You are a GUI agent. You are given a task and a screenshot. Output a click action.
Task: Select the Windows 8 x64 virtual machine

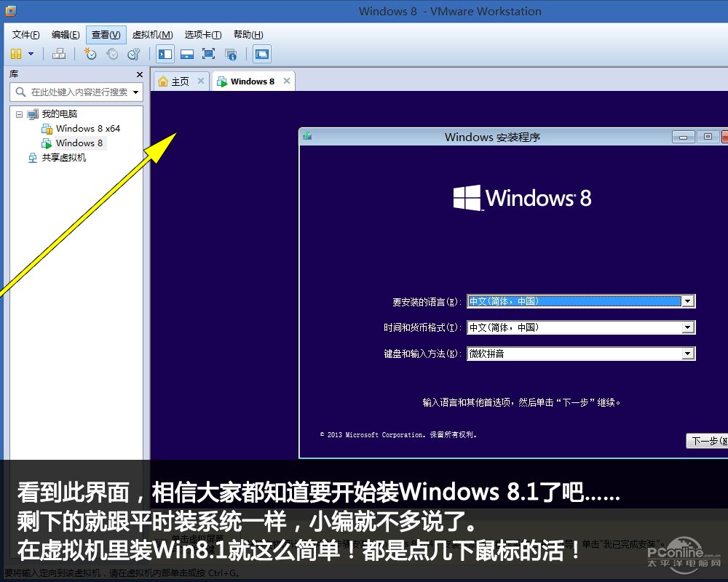[88, 129]
